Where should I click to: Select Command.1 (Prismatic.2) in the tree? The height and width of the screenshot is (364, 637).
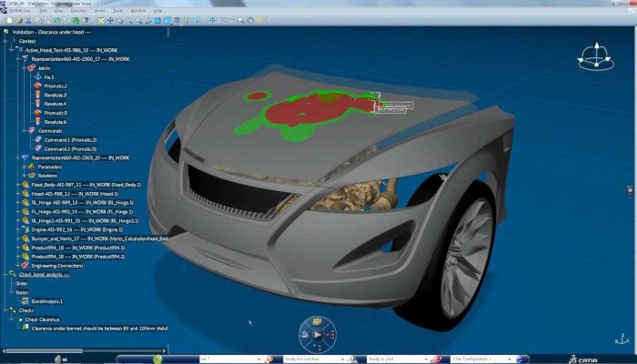click(x=70, y=140)
